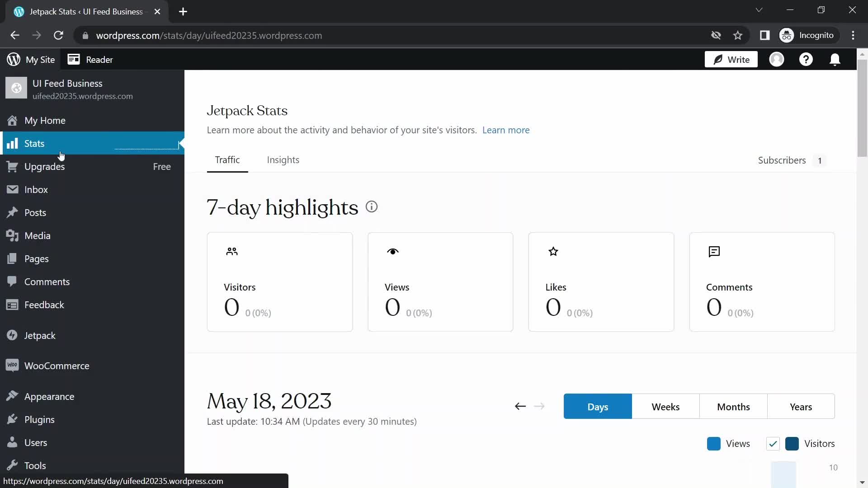Bookmark the page using the star icon
The height and width of the screenshot is (488, 868).
(x=738, y=35)
